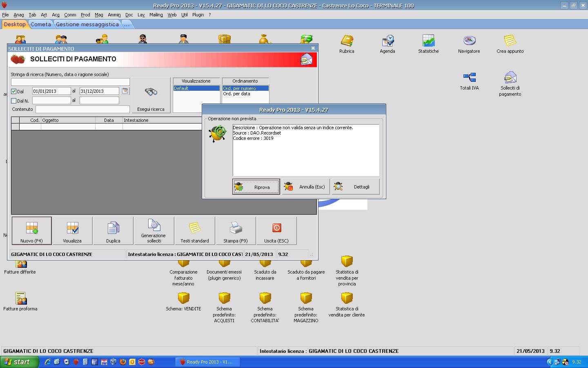588x368 pixels.
Task: Open Solleciti di pagamento desktop icon
Action: [510, 84]
